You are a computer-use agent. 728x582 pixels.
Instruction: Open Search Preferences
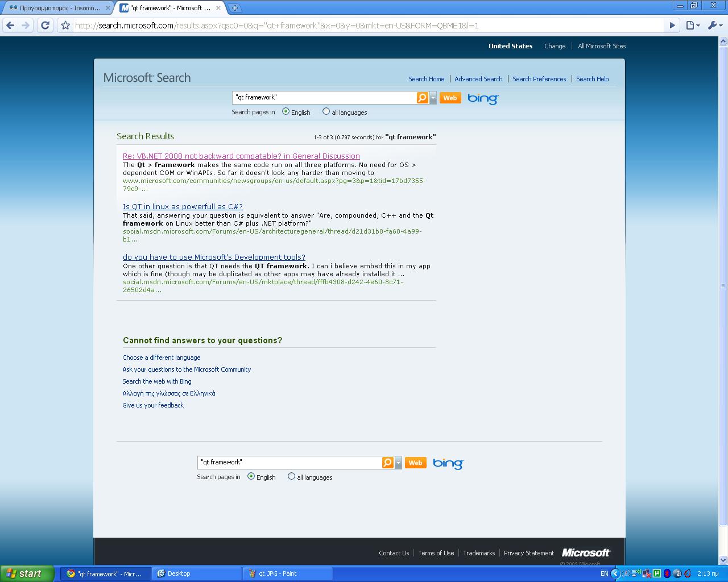tap(539, 79)
